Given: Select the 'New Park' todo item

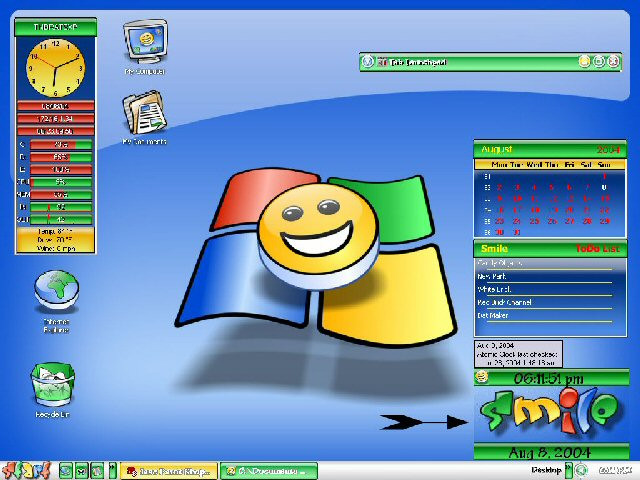Looking at the screenshot, I should pos(492,276).
